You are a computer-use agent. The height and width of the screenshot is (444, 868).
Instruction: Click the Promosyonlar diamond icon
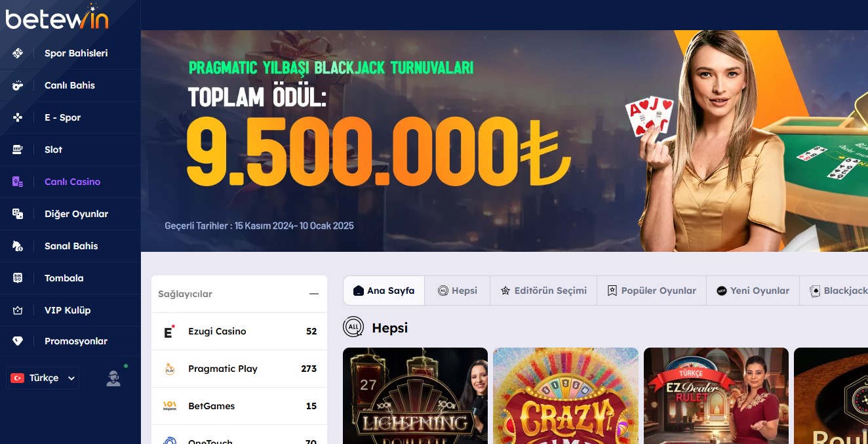pos(18,341)
